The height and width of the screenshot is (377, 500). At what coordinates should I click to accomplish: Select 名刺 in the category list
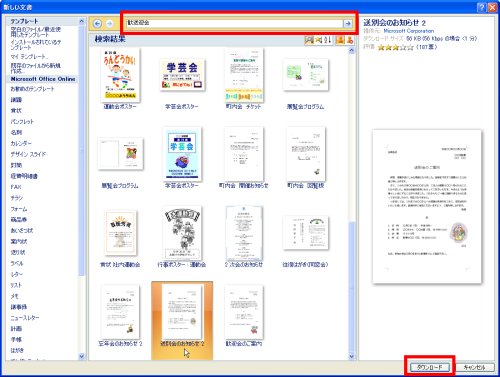click(x=16, y=133)
